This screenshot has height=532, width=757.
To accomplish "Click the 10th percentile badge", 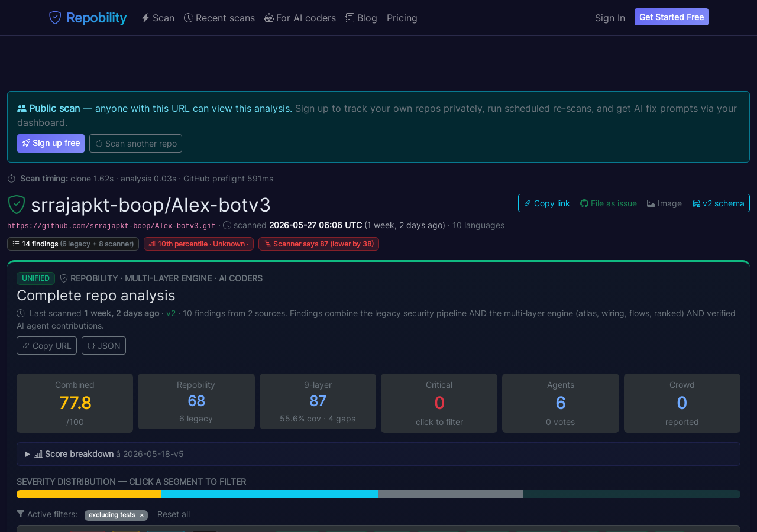I will point(199,244).
